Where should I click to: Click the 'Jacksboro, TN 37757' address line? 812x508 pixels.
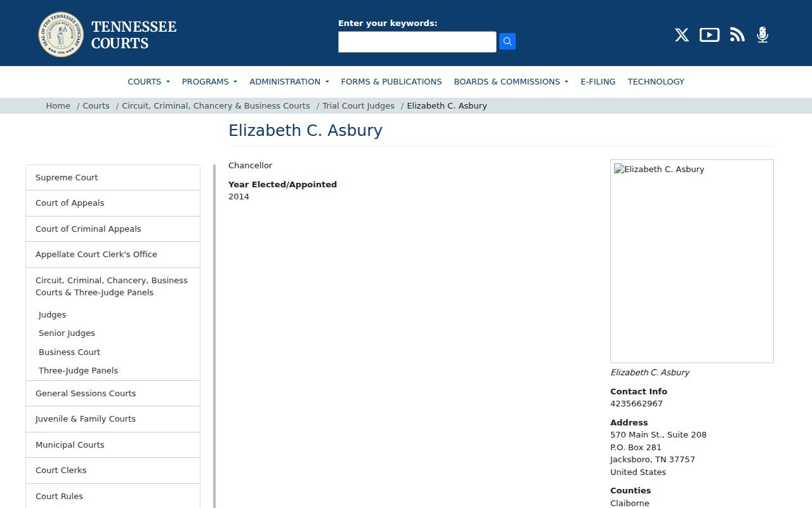click(x=653, y=460)
